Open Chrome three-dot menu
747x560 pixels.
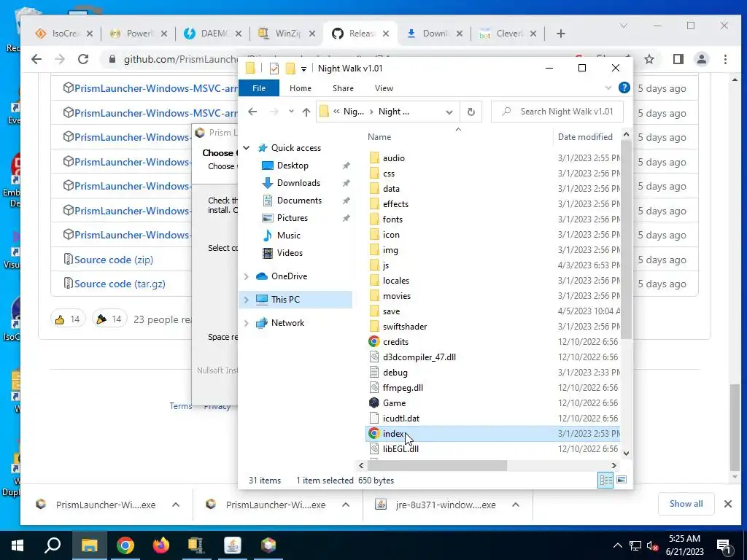[x=725, y=59]
